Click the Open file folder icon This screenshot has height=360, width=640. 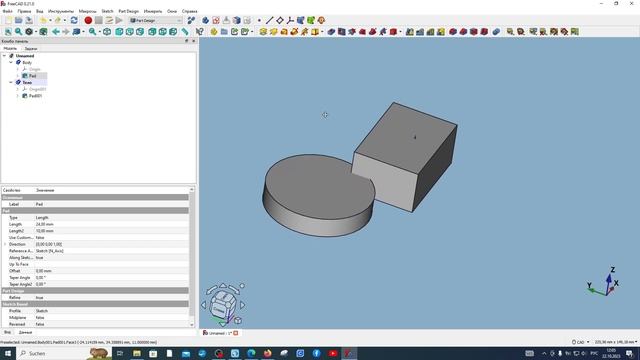(x=19, y=20)
